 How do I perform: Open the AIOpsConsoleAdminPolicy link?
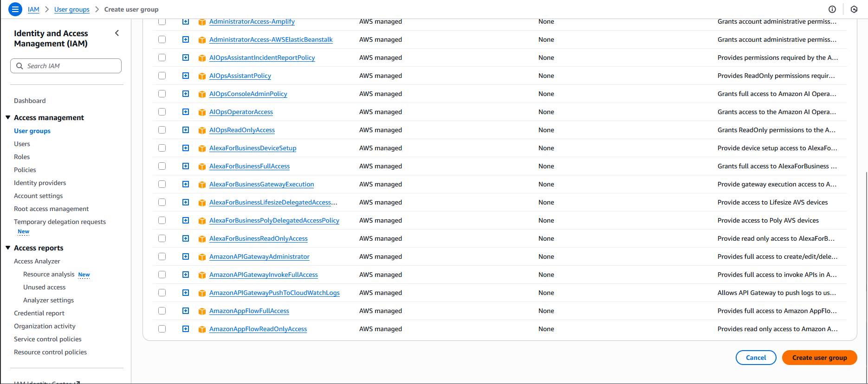[248, 94]
